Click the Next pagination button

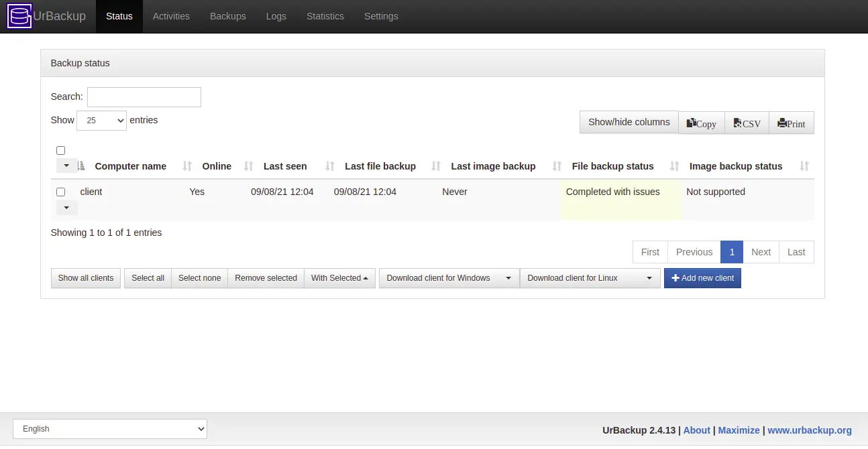(x=761, y=252)
